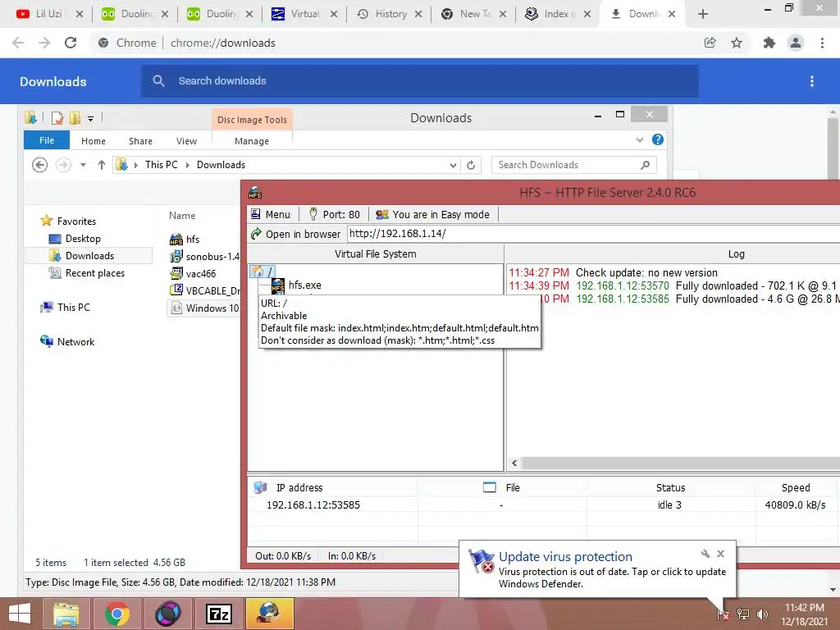This screenshot has height=630, width=840.
Task: Pin the Update virus protection notification
Action: coord(705,554)
